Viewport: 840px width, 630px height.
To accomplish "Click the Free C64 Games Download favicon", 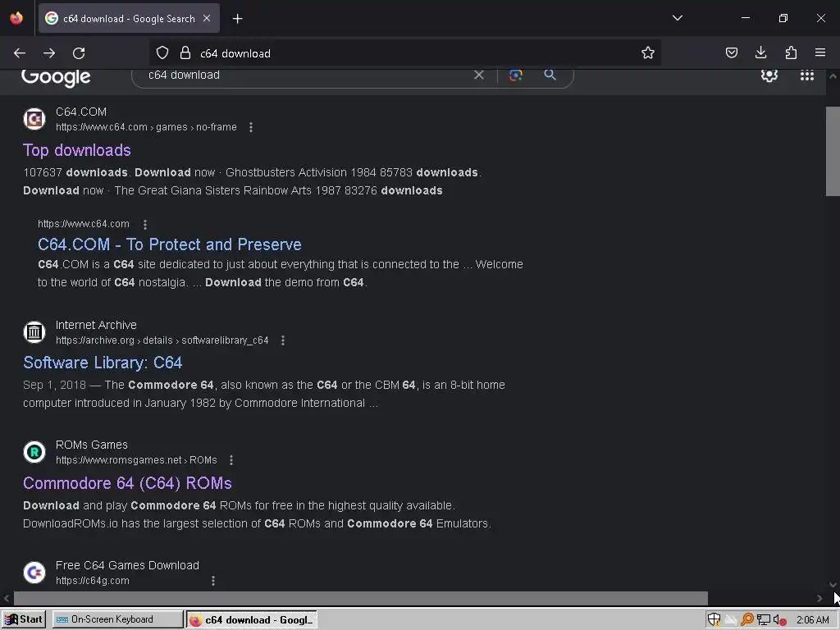I will 34,572.
